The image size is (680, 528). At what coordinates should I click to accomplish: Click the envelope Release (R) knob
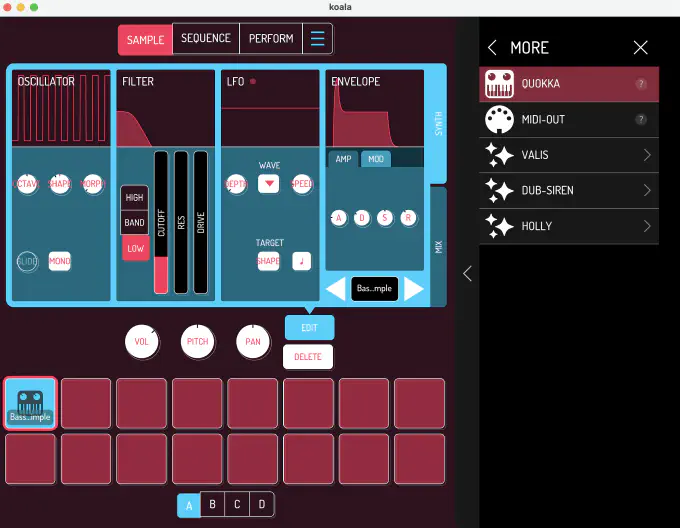[x=408, y=218]
